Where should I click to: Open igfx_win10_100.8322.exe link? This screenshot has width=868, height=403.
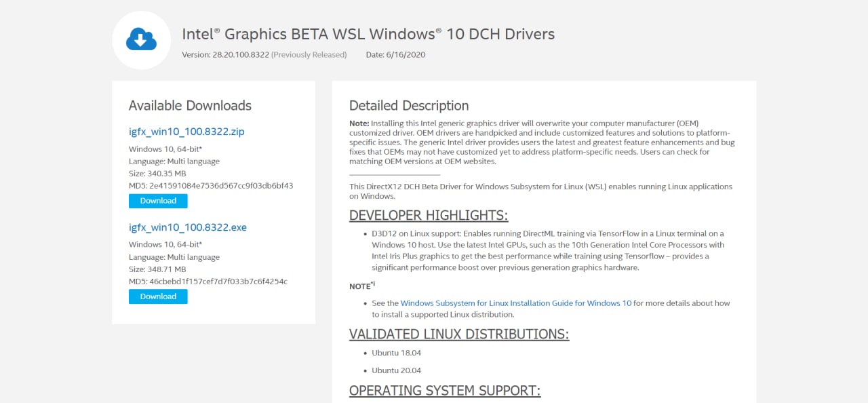(x=188, y=227)
